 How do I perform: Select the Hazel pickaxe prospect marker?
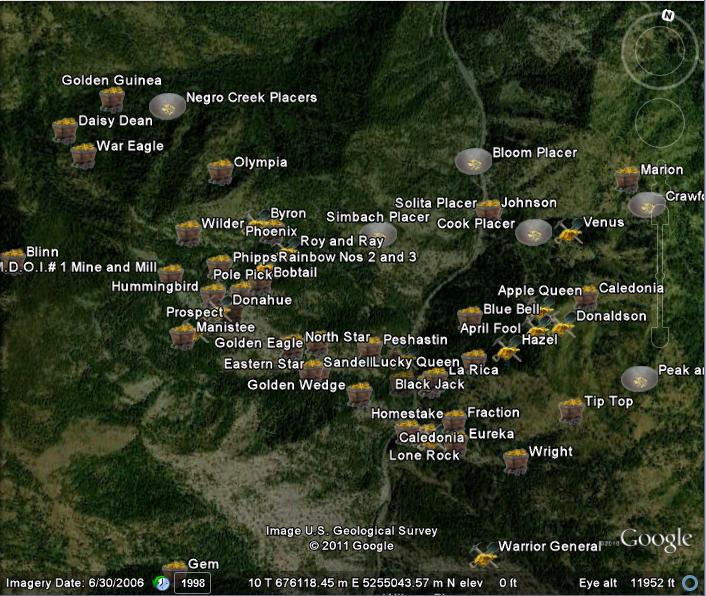click(x=507, y=349)
